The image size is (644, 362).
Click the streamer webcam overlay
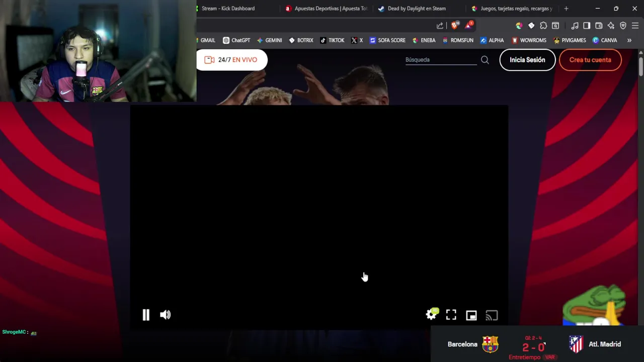(x=98, y=51)
